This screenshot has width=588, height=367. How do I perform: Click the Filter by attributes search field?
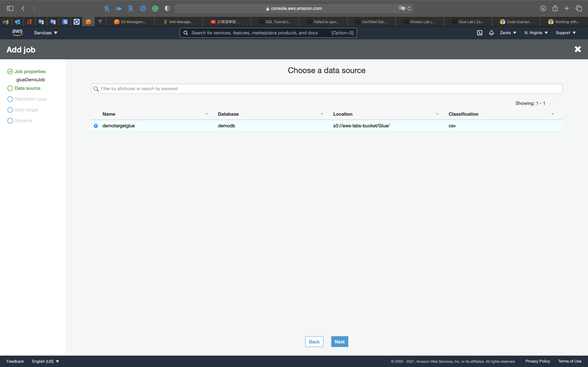(x=326, y=89)
